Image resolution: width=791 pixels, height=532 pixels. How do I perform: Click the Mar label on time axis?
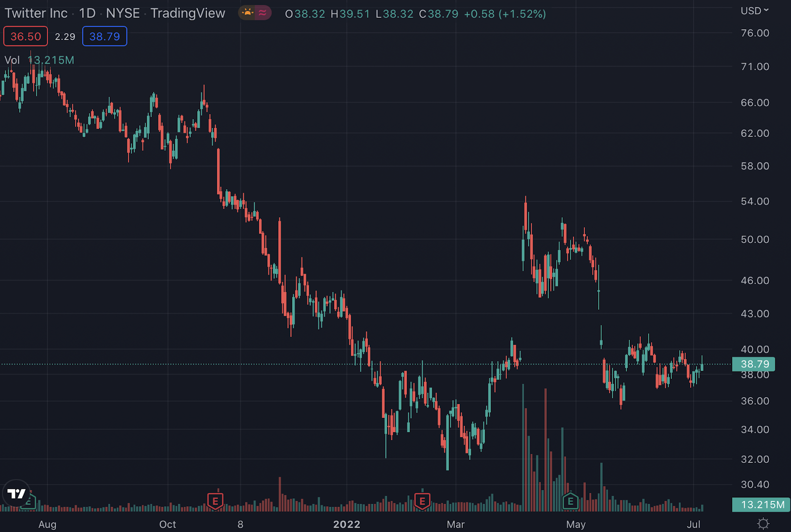pos(456,525)
